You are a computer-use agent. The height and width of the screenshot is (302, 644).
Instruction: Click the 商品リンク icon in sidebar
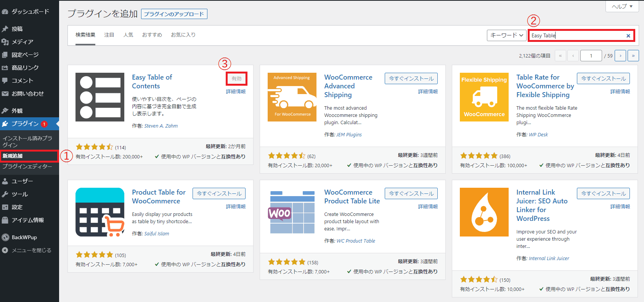[5, 68]
